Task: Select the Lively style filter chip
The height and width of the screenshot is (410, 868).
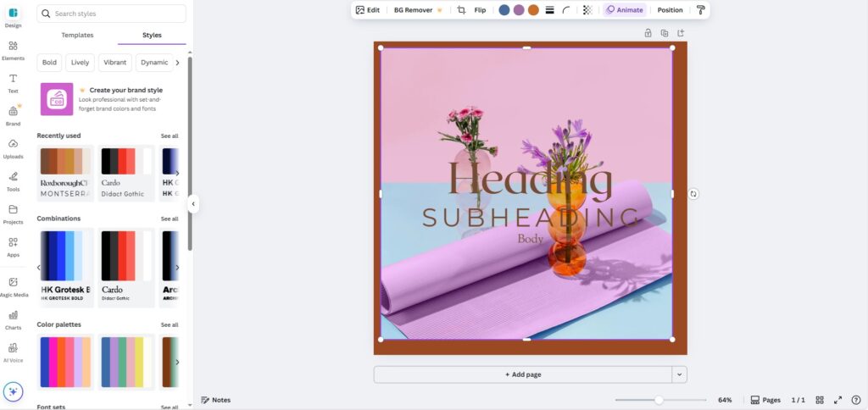Action: point(80,63)
